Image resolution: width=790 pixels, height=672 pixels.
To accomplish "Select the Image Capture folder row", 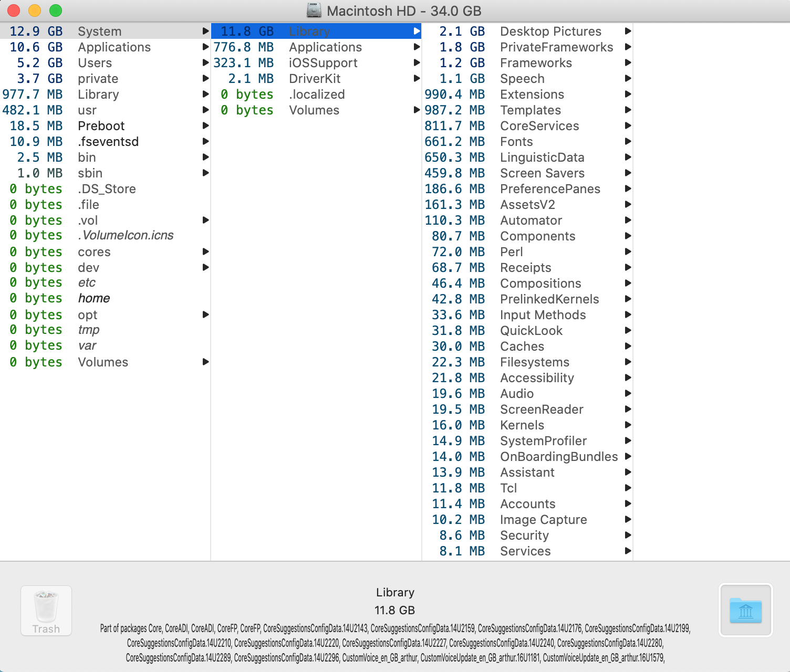I will pyautogui.click(x=527, y=520).
